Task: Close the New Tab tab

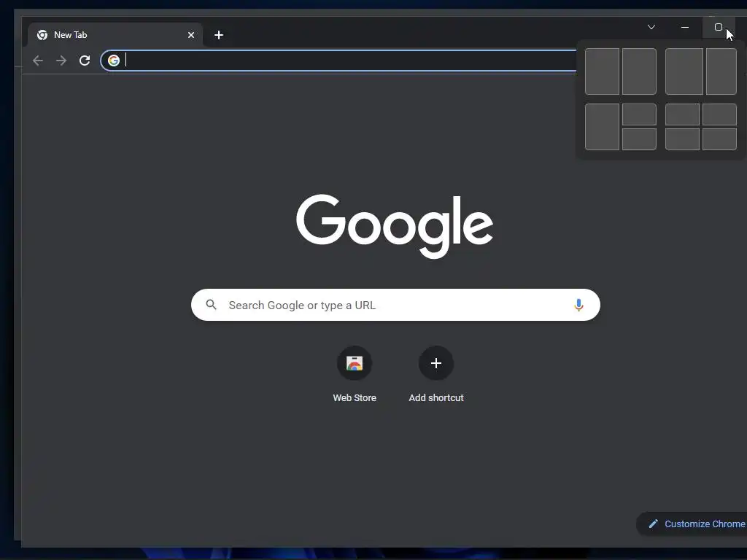Action: coord(191,35)
